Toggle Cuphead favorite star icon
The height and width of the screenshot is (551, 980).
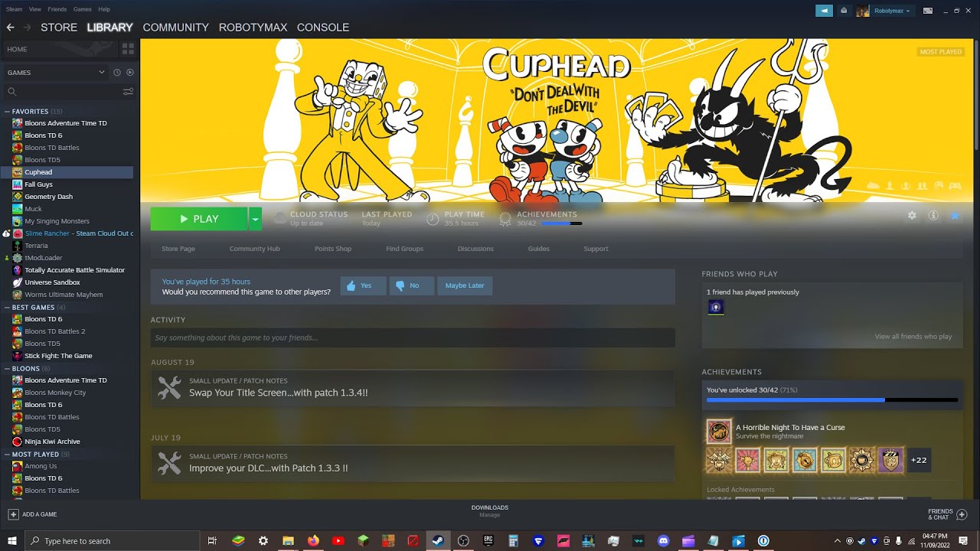tap(955, 216)
